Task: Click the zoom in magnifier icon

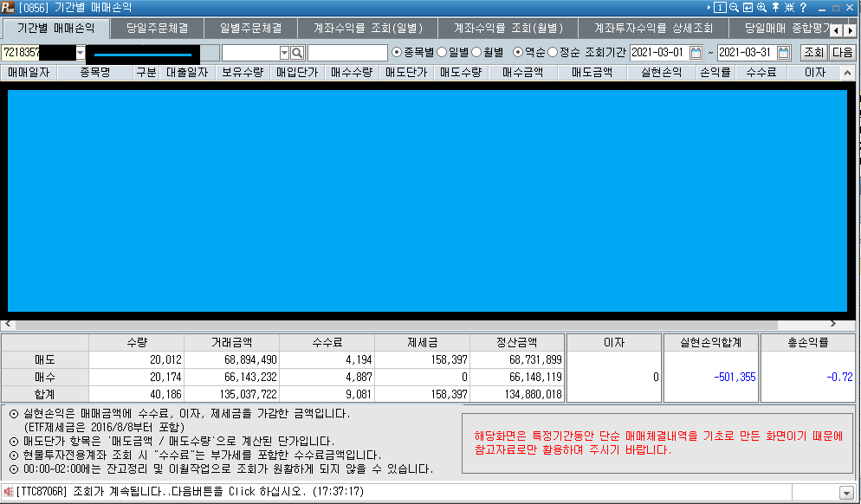Action: tap(761, 8)
